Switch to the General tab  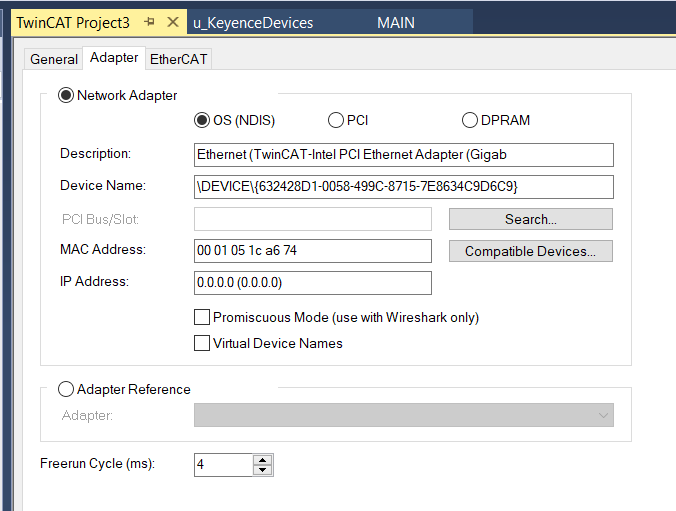click(54, 59)
